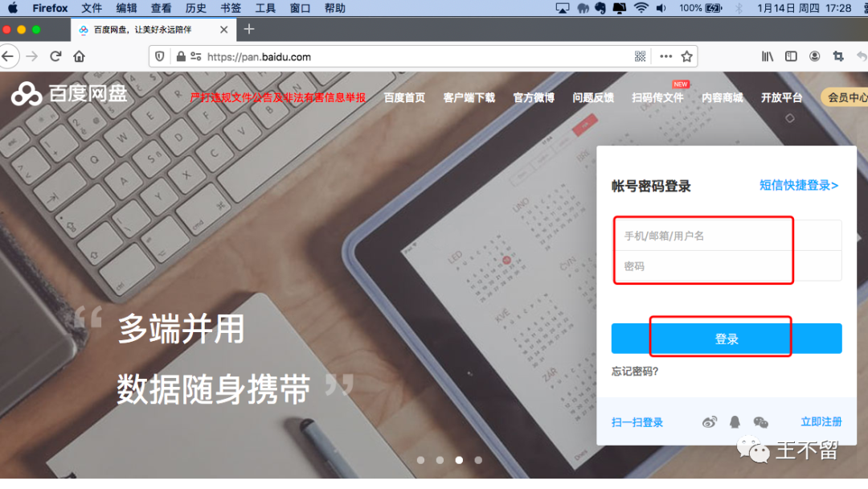Viewport: 868px width, 489px height.
Task: Go back with the browser back arrow
Action: point(8,56)
